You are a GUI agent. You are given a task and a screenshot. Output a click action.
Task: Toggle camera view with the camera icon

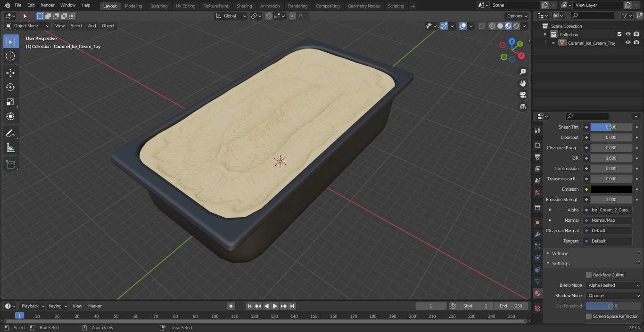click(522, 95)
